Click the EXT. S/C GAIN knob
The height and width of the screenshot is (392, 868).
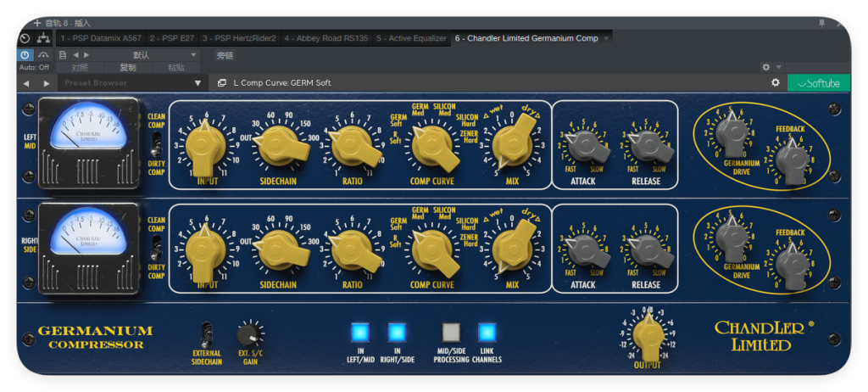pyautogui.click(x=248, y=335)
